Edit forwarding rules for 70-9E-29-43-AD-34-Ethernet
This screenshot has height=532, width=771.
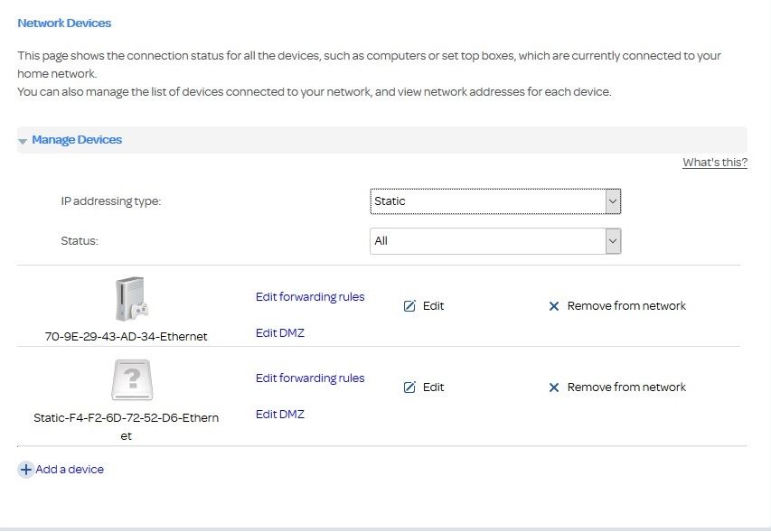pos(310,297)
